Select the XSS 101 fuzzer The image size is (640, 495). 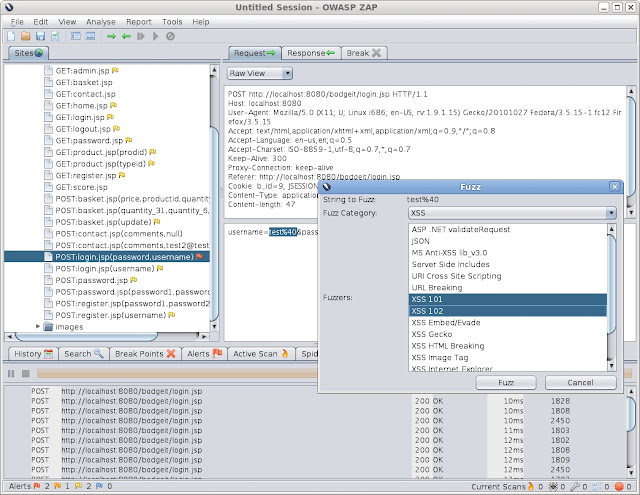point(507,299)
